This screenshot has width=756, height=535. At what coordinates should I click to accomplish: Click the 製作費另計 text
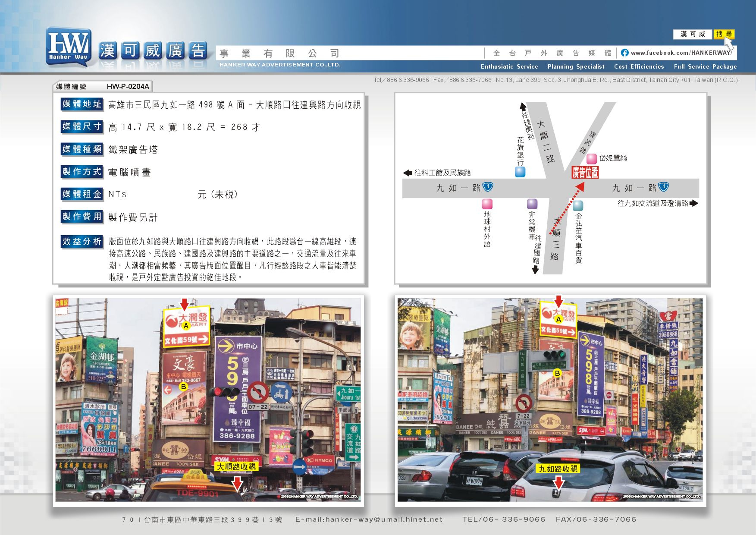tap(133, 217)
